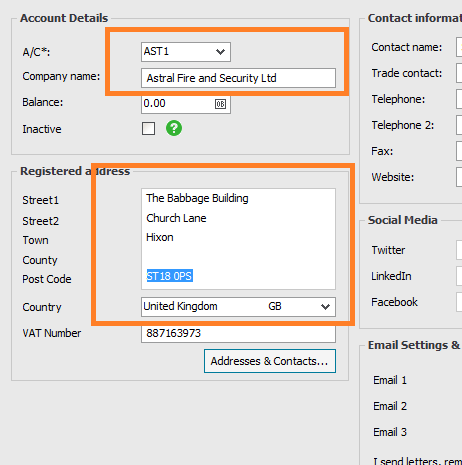Open the Country dropdown showing United Kingdom
This screenshot has height=465, width=462.
(x=238, y=307)
